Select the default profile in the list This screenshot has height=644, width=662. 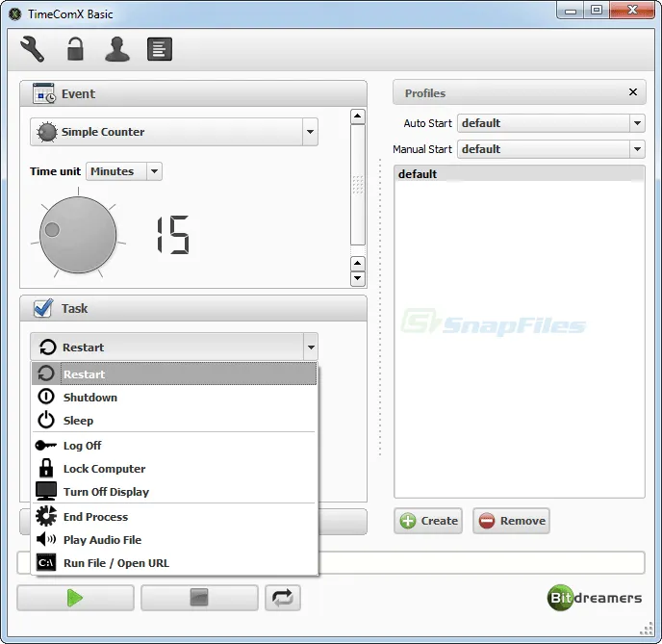(520, 174)
